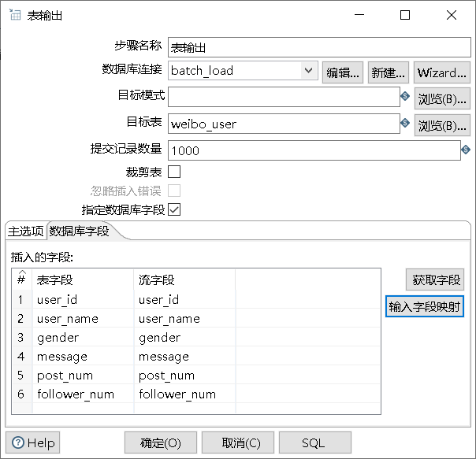The width and height of the screenshot is (476, 459).
Task: Select post_num in 表字段 column
Action: 83,375
